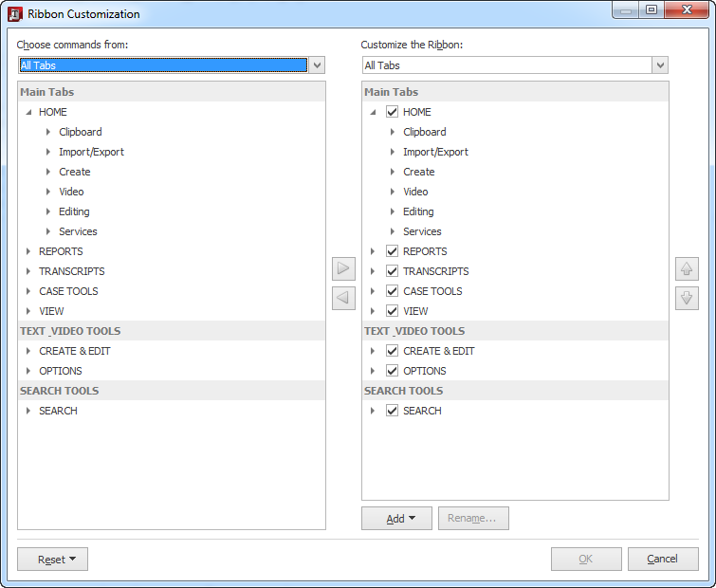The width and height of the screenshot is (716, 588).
Task: Uncheck the SEARCH tab checkbox
Action: (392, 411)
